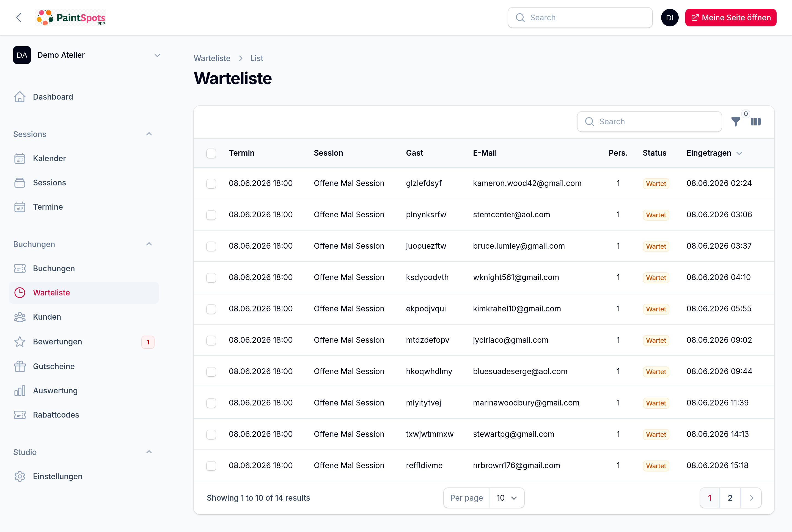Open Auswertung in sidebar

83,391
